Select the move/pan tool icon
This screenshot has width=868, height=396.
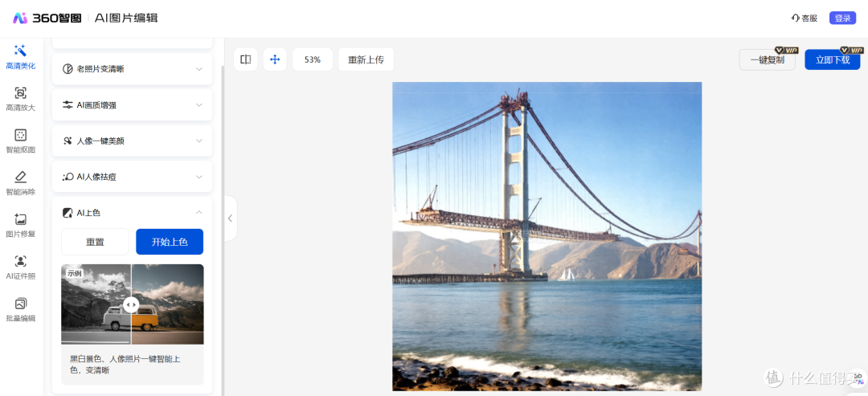pyautogui.click(x=275, y=59)
